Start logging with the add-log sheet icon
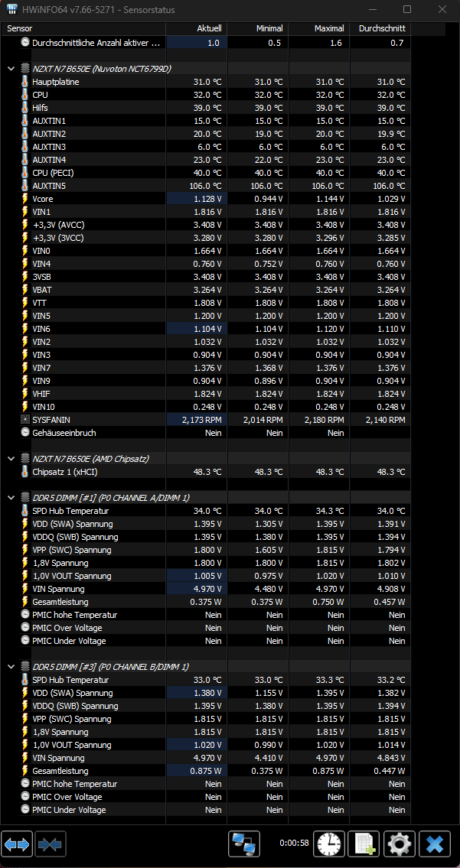The height and width of the screenshot is (868, 460). click(x=364, y=845)
